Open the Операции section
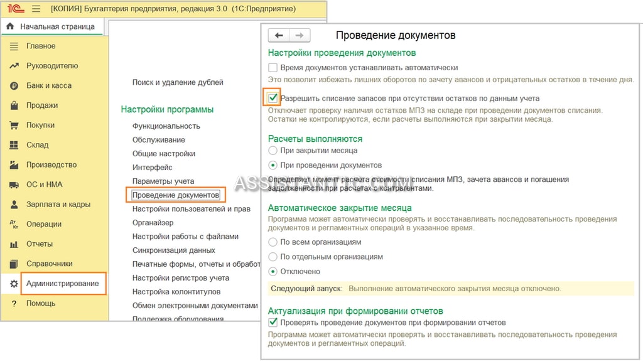This screenshot has height=364, width=643. [44, 224]
